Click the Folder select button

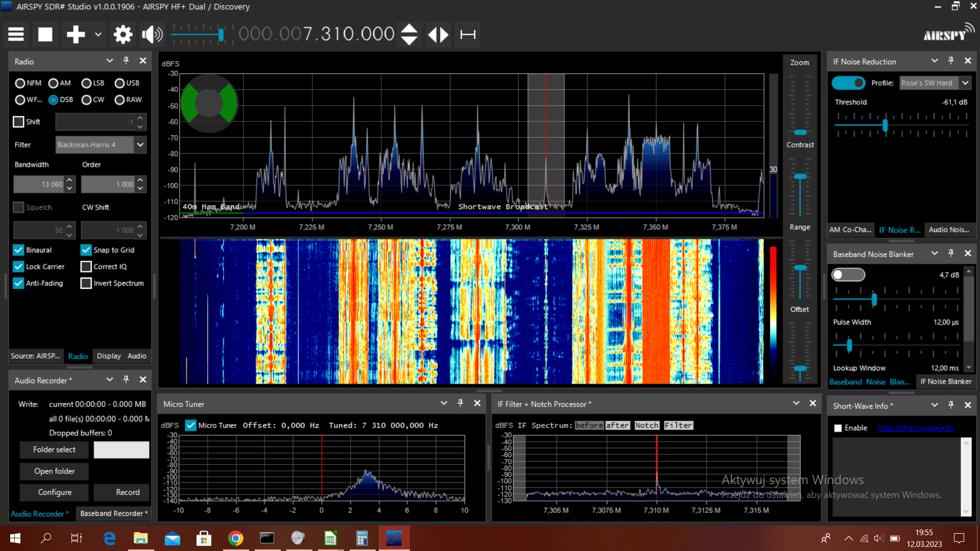point(54,449)
